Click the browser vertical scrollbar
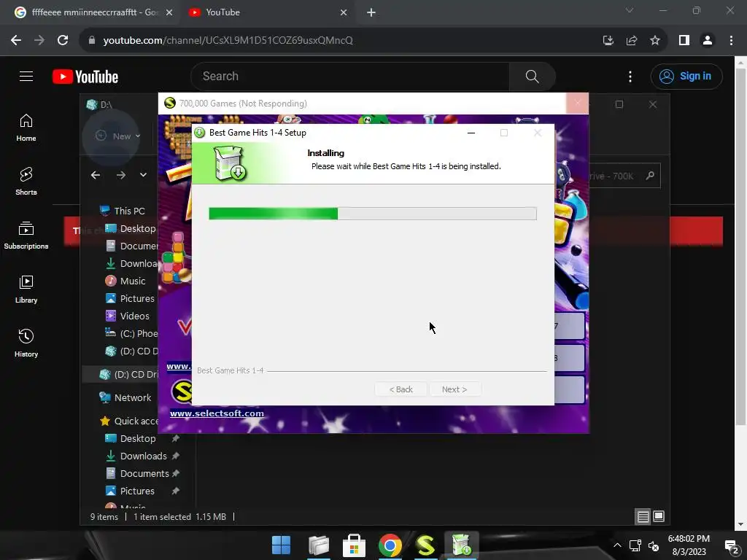Viewport: 747px width, 560px height. coord(741,248)
